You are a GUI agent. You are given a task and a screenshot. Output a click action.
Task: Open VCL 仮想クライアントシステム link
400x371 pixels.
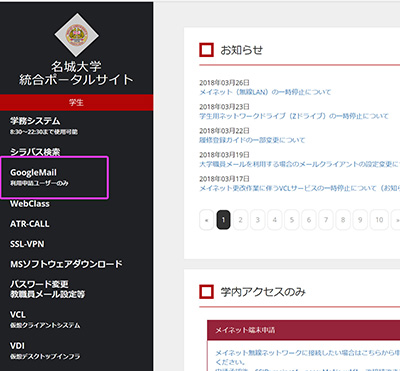point(45,320)
